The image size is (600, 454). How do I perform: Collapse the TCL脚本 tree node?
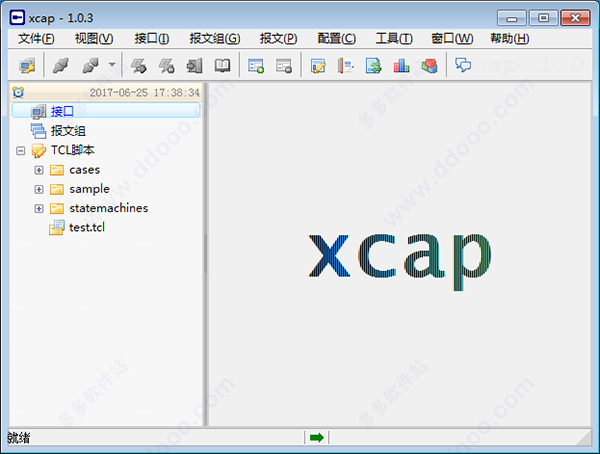click(20, 150)
